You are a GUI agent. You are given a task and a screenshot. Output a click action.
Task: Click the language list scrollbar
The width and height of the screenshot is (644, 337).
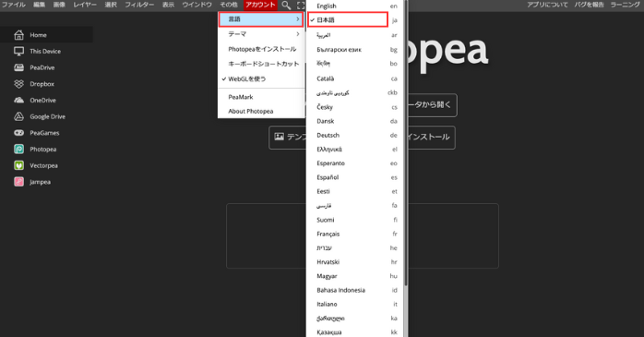click(406, 142)
